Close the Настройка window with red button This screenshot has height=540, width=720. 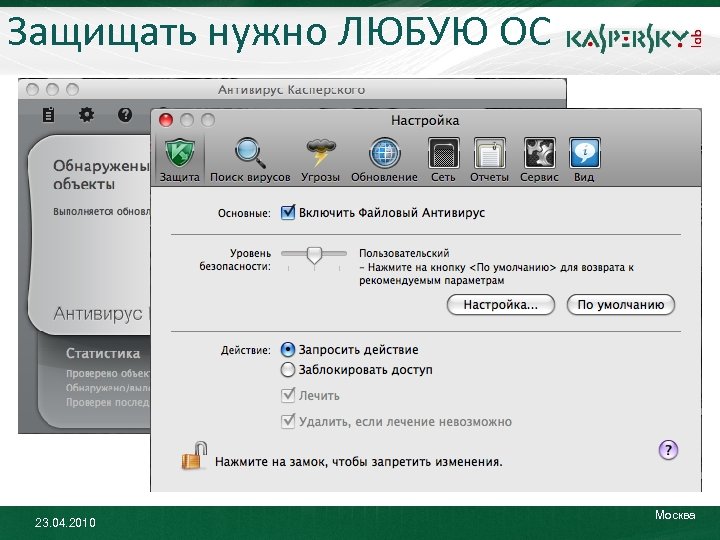coord(166,120)
